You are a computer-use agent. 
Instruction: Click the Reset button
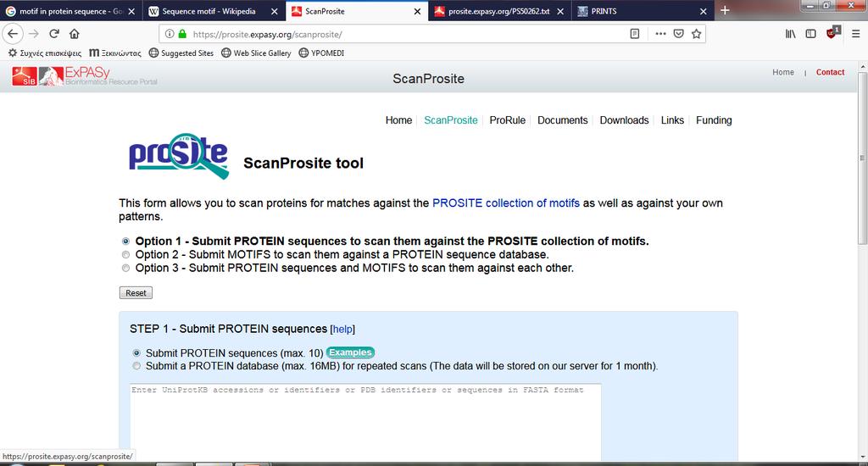tap(136, 293)
